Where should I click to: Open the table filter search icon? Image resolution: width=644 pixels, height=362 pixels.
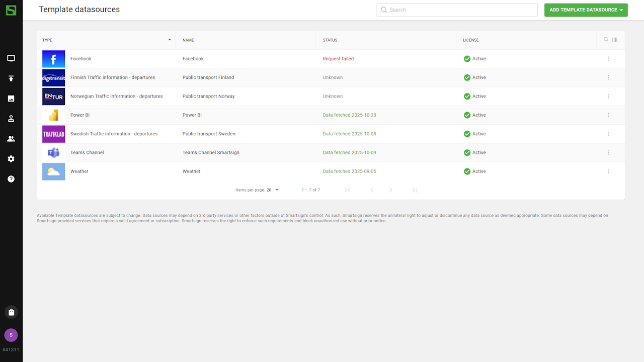pyautogui.click(x=606, y=40)
